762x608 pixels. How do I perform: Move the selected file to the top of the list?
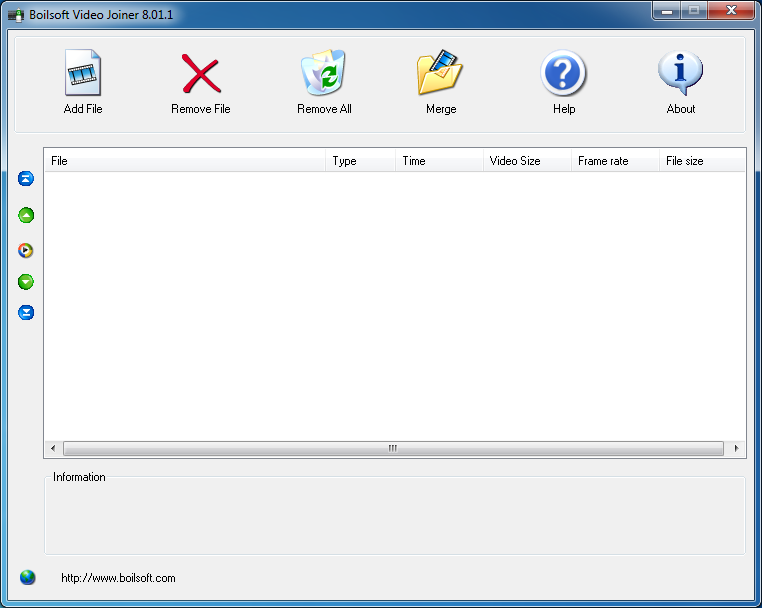coord(26,178)
